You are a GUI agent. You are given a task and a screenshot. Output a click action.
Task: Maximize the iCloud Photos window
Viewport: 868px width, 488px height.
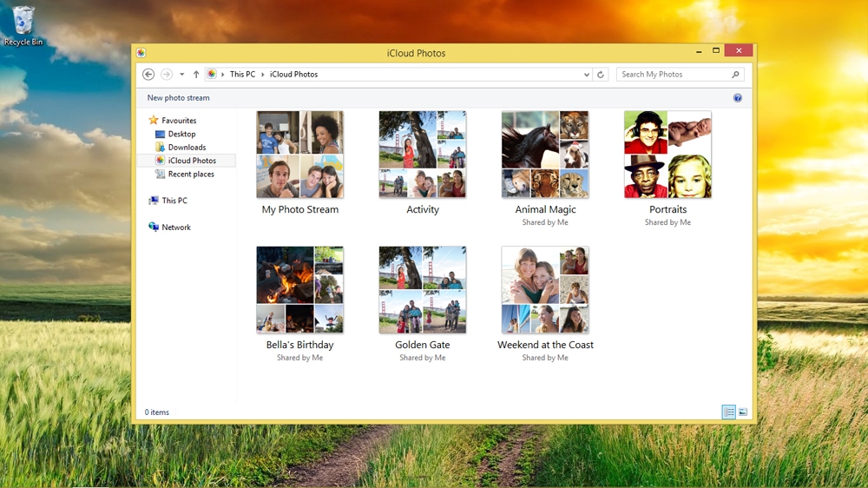[716, 50]
